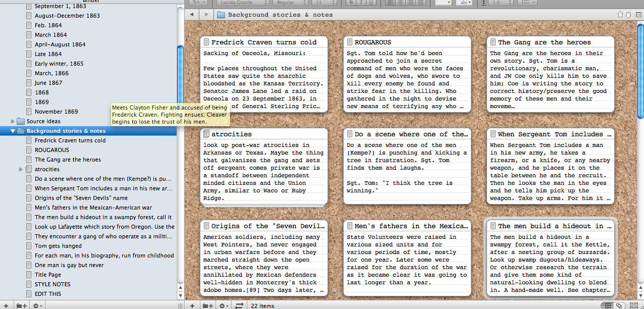Click the auto-load selection arrows icon in footer
This screenshot has width=644, height=309.
coord(239,305)
